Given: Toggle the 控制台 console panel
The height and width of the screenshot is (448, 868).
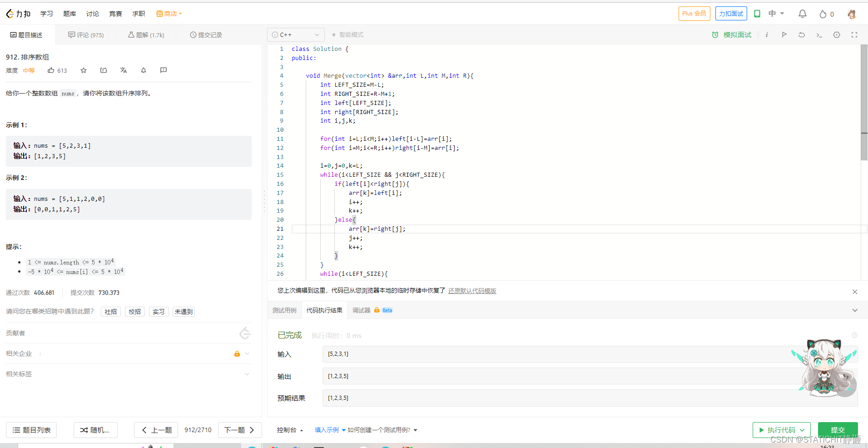Looking at the screenshot, I should tap(290, 430).
